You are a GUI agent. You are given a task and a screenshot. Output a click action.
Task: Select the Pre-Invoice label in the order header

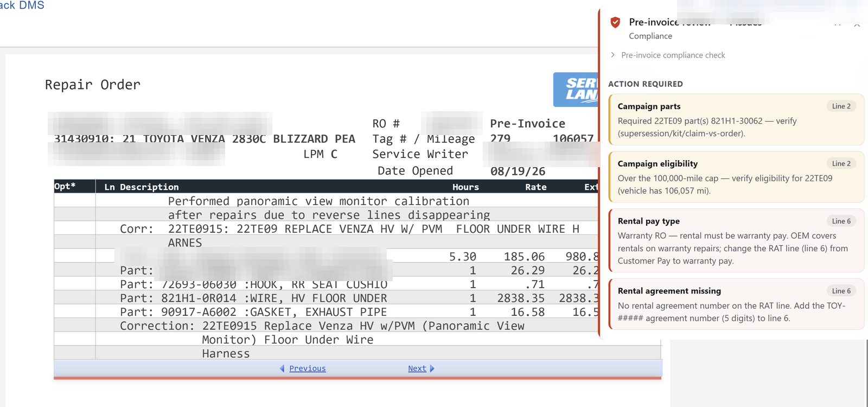coord(528,124)
